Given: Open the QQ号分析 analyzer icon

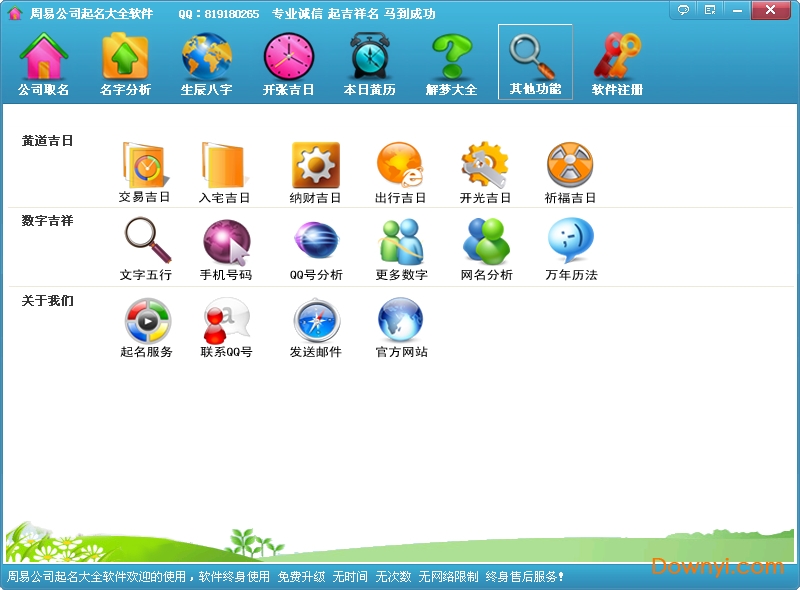Looking at the screenshot, I should (x=315, y=240).
